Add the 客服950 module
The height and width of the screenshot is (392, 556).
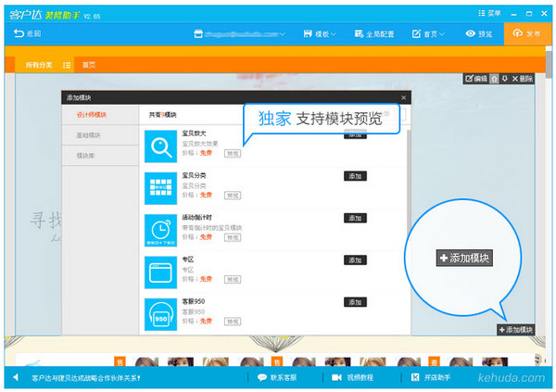[355, 302]
